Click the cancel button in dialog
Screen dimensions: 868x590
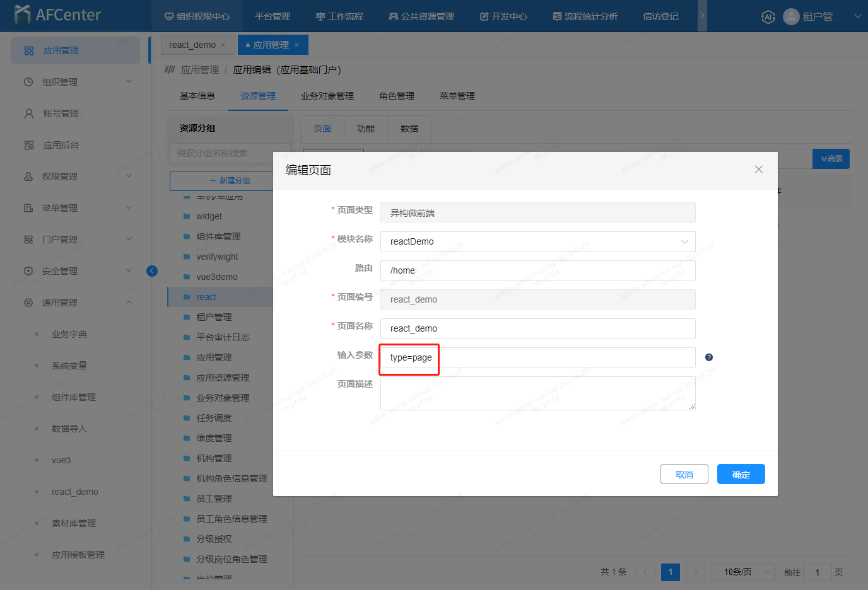[x=684, y=475]
